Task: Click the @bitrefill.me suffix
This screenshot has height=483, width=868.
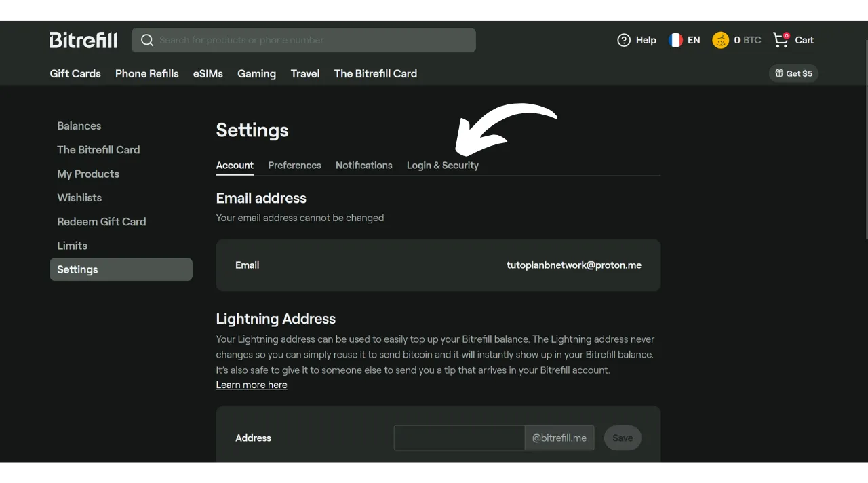Action: pos(559,438)
